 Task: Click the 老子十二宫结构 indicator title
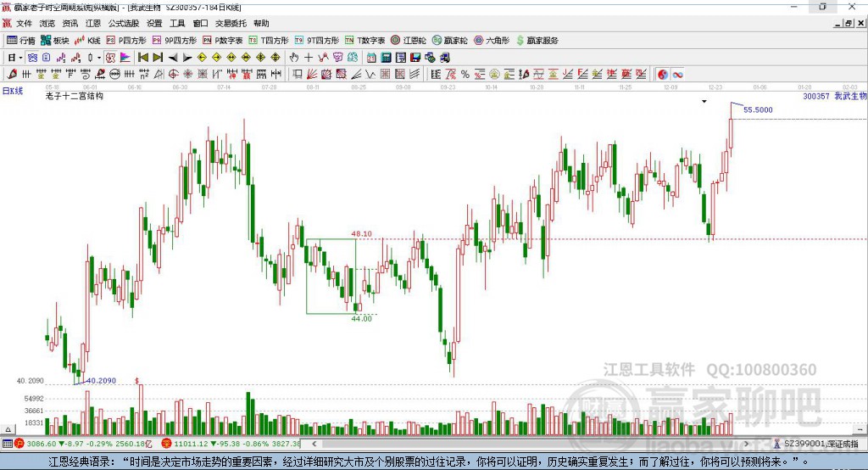point(75,96)
